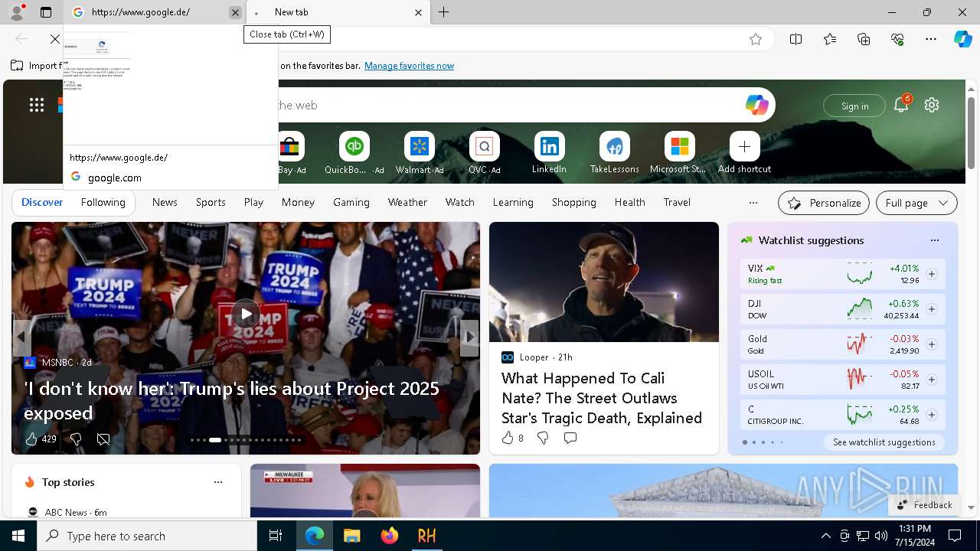Select the Following feed tab
Viewport: 980px width, 551px height.
pos(103,202)
